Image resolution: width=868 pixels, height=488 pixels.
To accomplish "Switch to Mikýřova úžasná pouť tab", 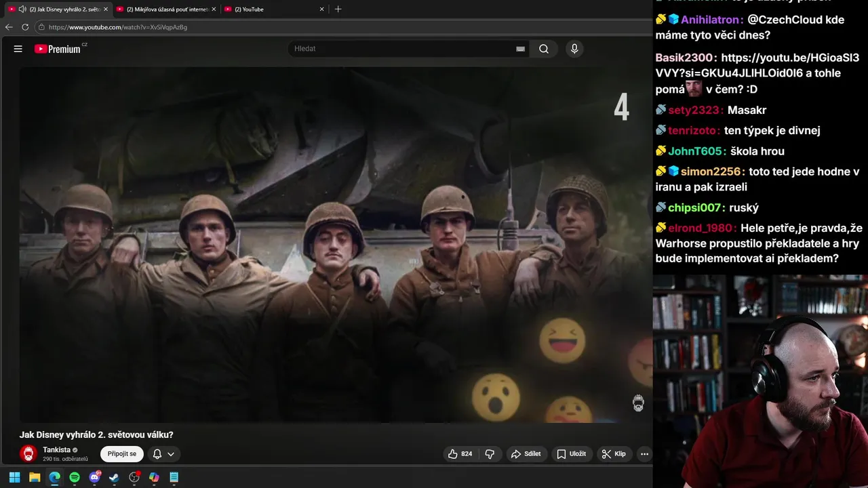I will 165,9.
